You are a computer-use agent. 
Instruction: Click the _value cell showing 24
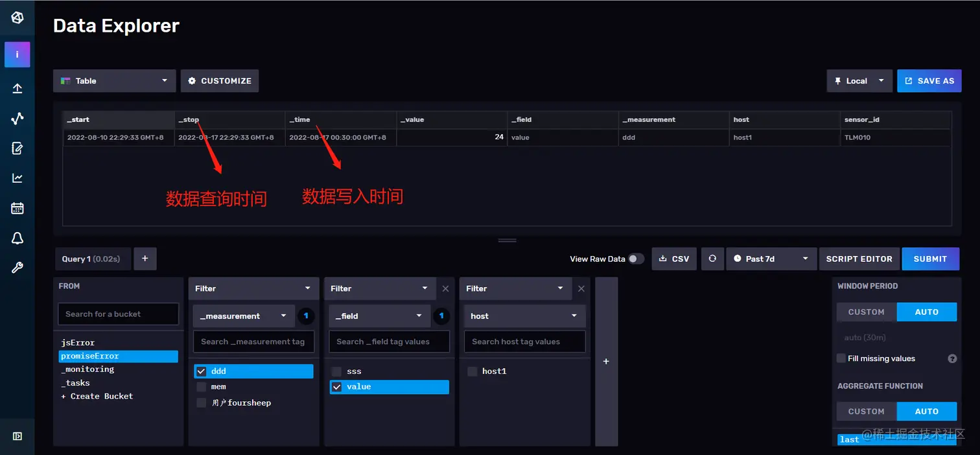[x=452, y=137]
